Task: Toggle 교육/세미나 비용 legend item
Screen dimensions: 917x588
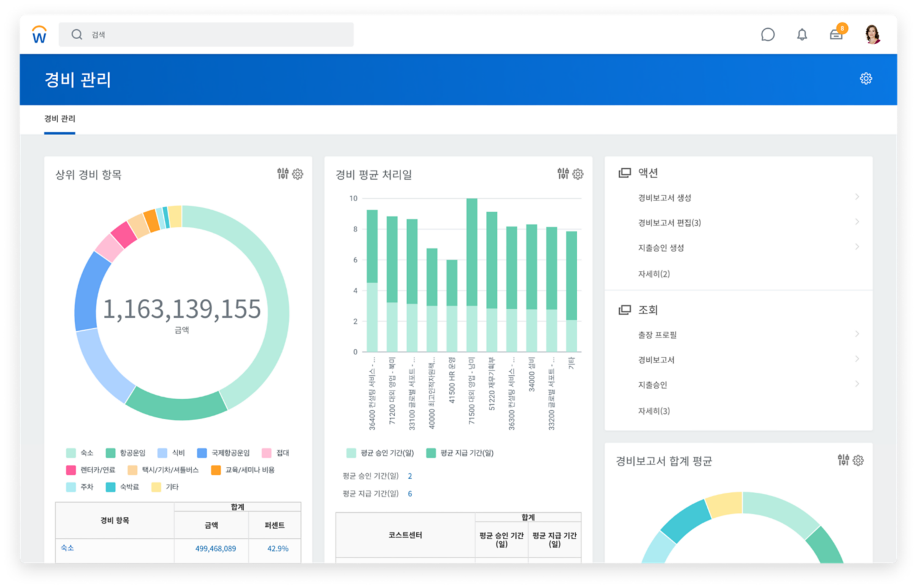Action: click(x=243, y=470)
